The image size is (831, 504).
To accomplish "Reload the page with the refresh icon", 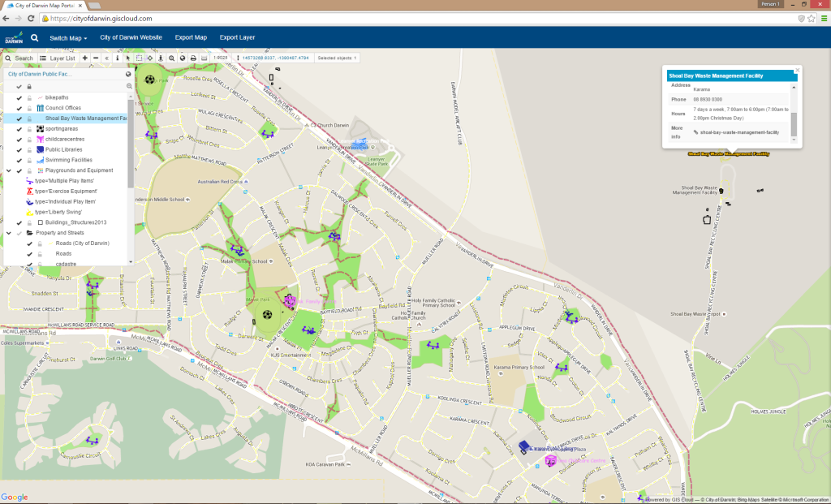I will [31, 19].
